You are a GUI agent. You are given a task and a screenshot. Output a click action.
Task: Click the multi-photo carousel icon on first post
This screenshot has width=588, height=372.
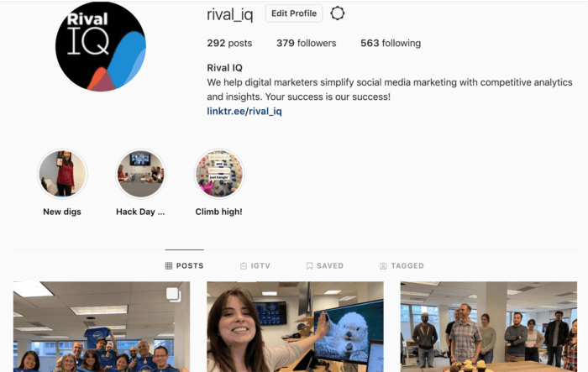coord(174,295)
